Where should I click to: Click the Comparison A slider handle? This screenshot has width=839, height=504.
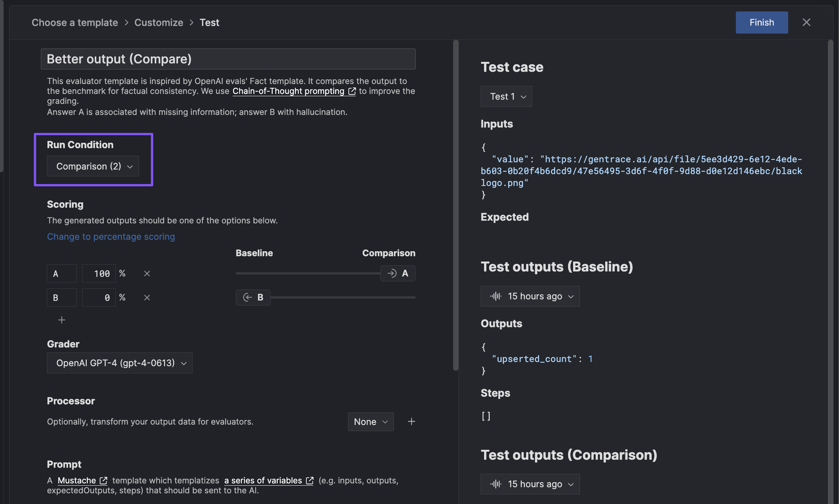point(398,273)
